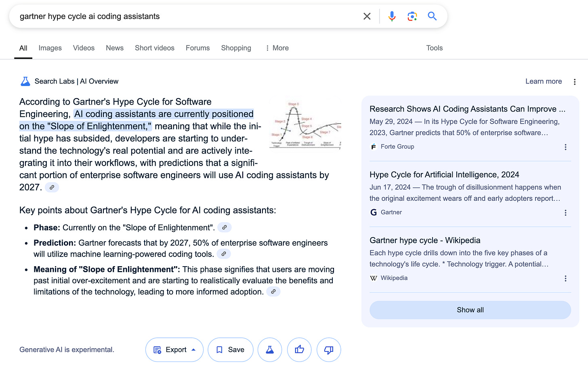
Task: Open AI Overview options three-dot menu
Action: tap(575, 82)
